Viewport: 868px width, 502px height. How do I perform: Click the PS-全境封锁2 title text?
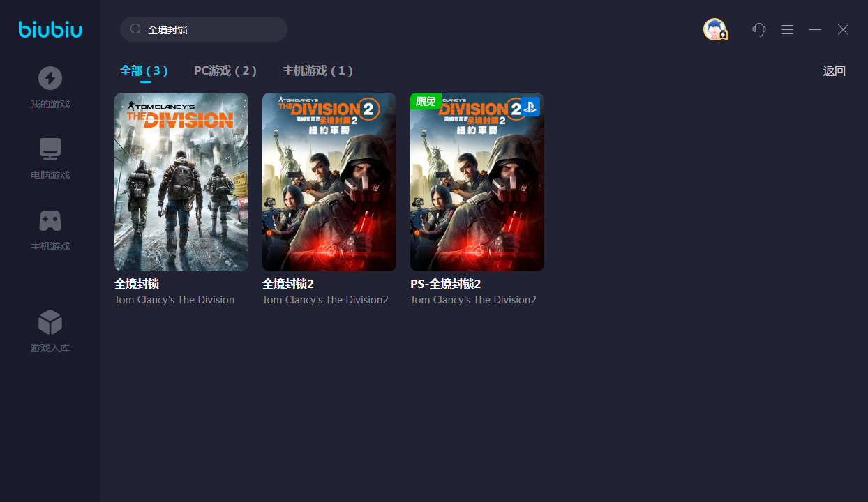click(x=445, y=284)
